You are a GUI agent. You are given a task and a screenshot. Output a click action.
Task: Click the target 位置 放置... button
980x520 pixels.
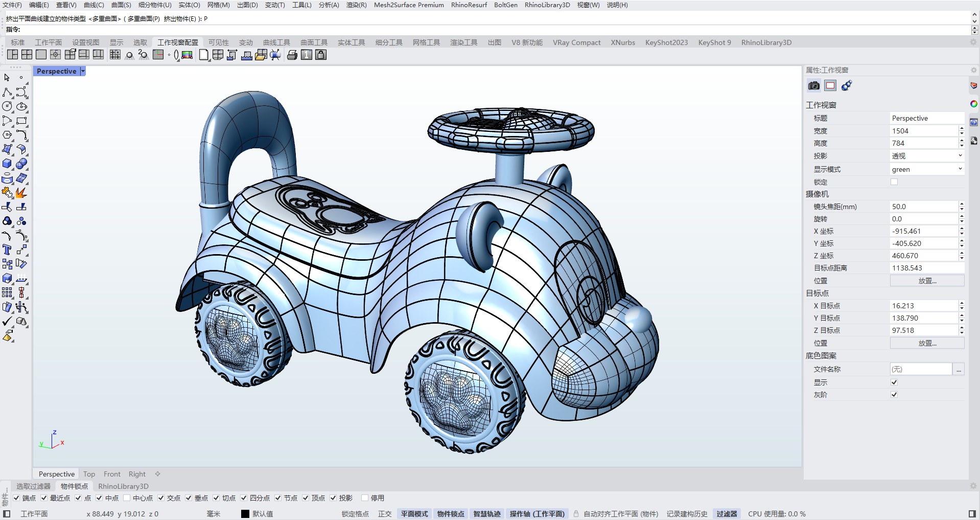(927, 343)
